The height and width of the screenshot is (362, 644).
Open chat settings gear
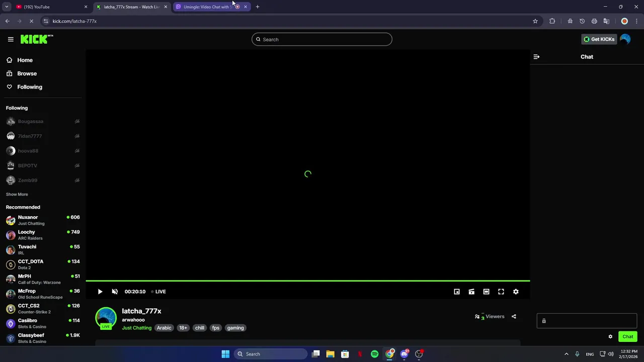pyautogui.click(x=610, y=337)
